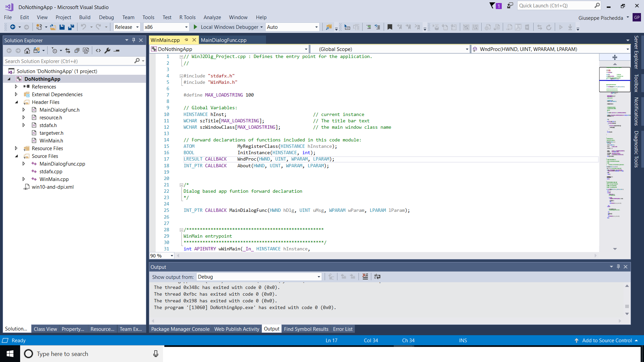Open Properties via wrench icon
This screenshot has height=362, width=644.
pyautogui.click(x=107, y=51)
